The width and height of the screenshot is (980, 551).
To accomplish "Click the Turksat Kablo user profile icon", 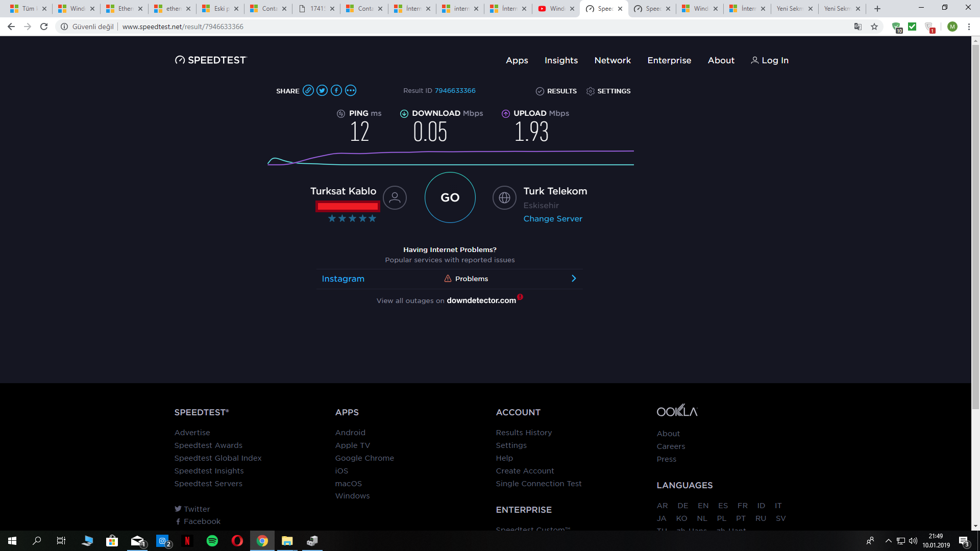I will click(x=395, y=198).
